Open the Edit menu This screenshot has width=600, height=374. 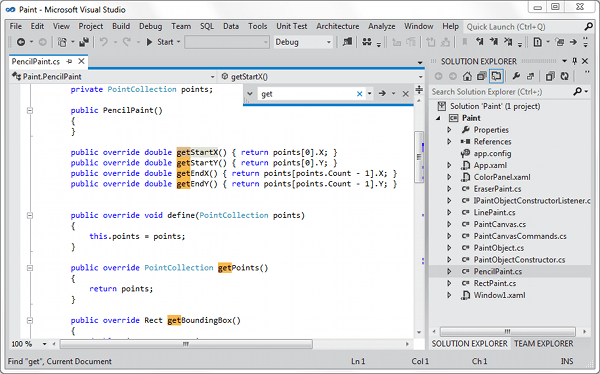(x=37, y=26)
